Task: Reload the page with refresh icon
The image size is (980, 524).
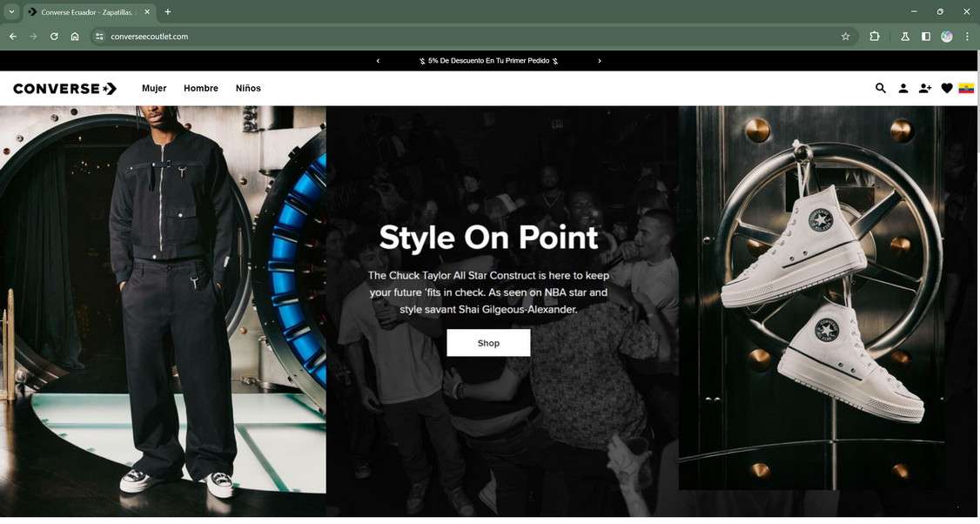Action: (54, 37)
